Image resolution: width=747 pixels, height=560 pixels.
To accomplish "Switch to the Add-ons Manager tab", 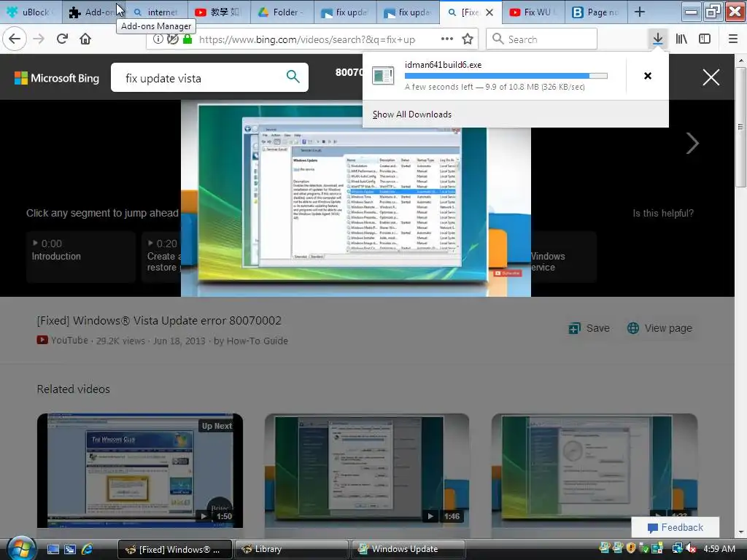I will pos(94,12).
